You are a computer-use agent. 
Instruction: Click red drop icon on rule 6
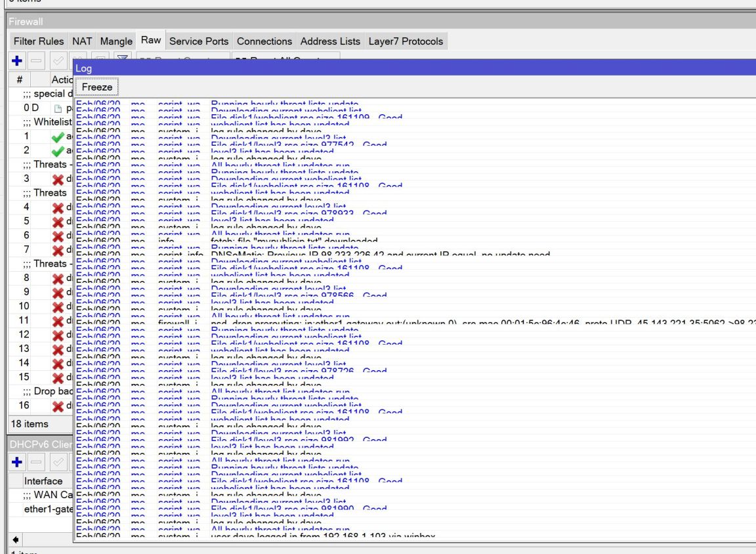pos(58,236)
